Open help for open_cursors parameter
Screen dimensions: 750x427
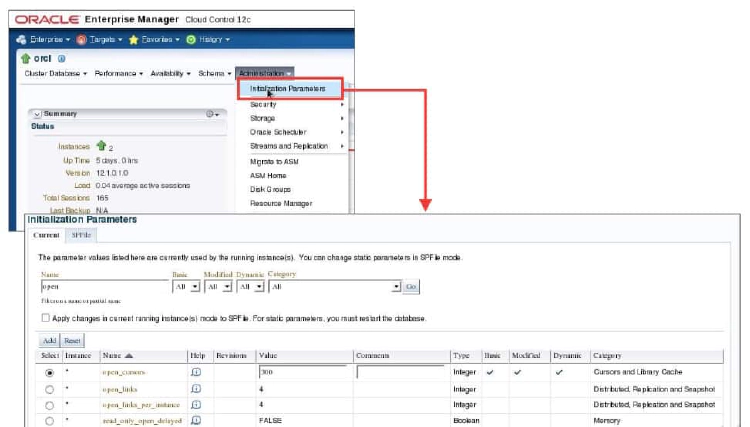click(x=196, y=372)
